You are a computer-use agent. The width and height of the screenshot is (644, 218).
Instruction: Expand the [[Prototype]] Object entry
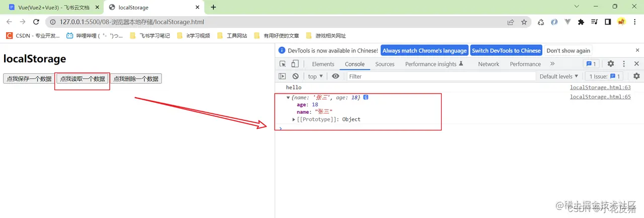tap(294, 119)
